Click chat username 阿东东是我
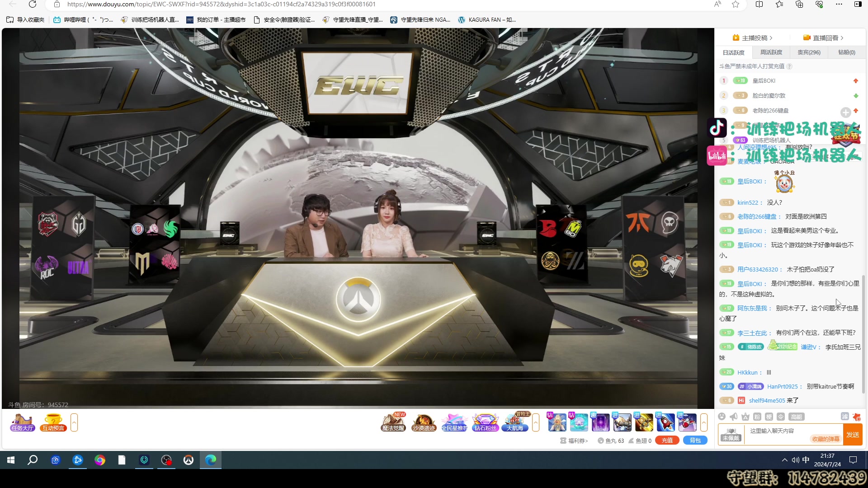868x488 pixels. [x=752, y=308]
